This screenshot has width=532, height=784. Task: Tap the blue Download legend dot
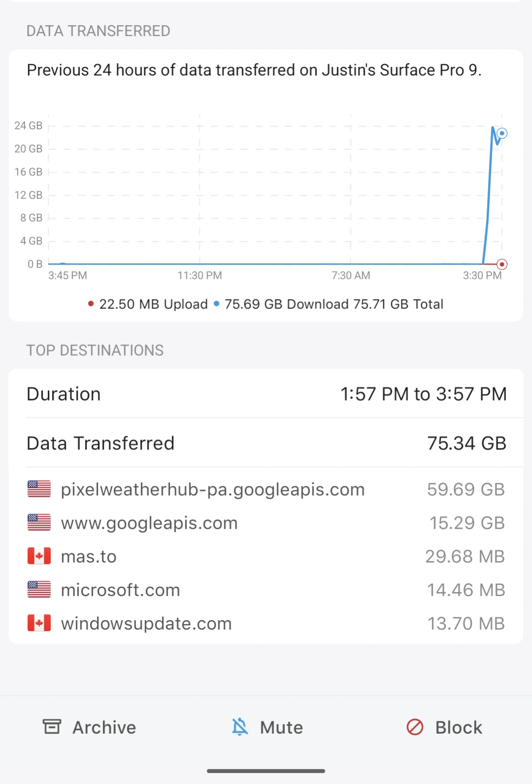pos(216,304)
